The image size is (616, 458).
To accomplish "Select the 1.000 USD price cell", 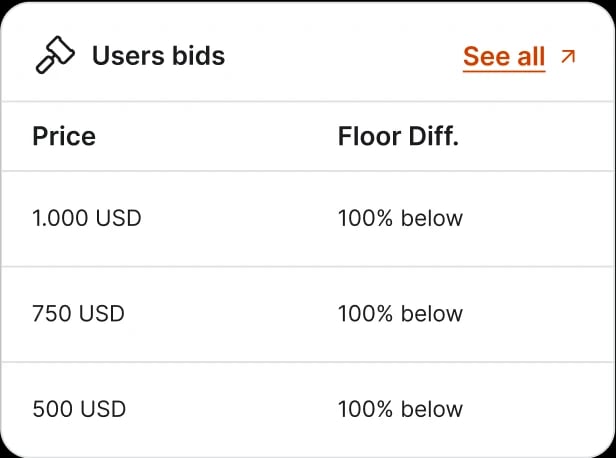I will (87, 218).
